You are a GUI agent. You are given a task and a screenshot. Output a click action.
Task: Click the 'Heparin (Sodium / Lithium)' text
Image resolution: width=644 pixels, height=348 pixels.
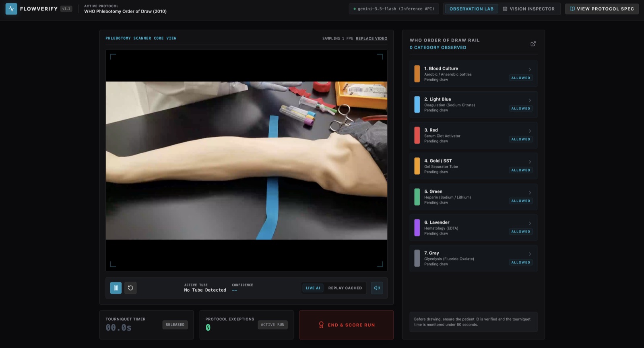[447, 198]
